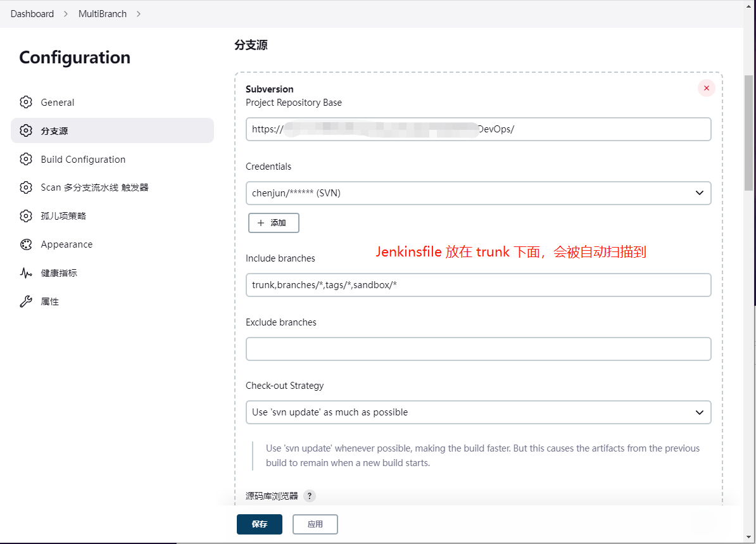
Task: Click the 属性 wrench icon
Action: pos(26,301)
